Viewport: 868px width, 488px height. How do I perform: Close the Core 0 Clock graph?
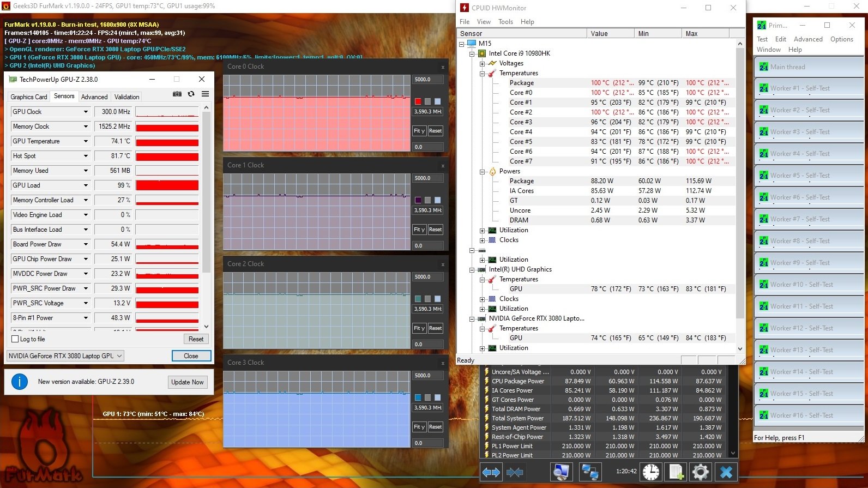(x=443, y=67)
